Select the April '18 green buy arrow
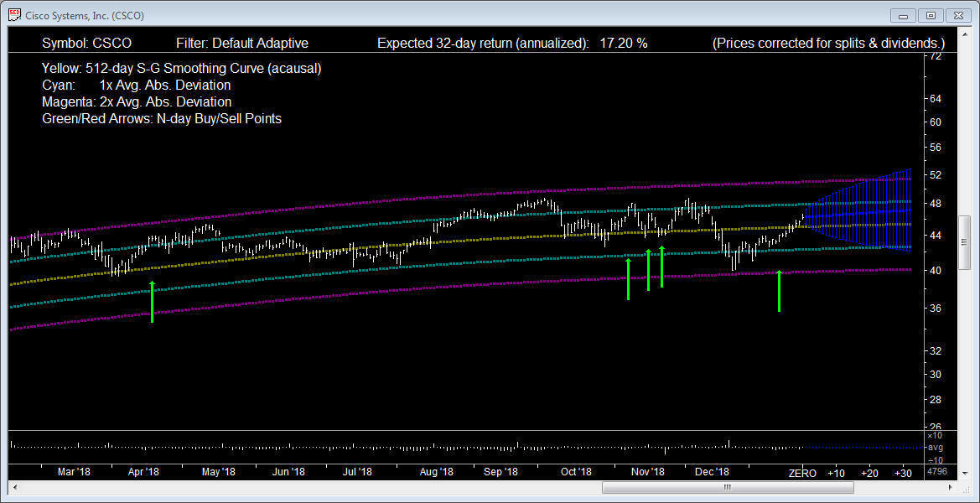This screenshot has height=503, width=980. [152, 302]
